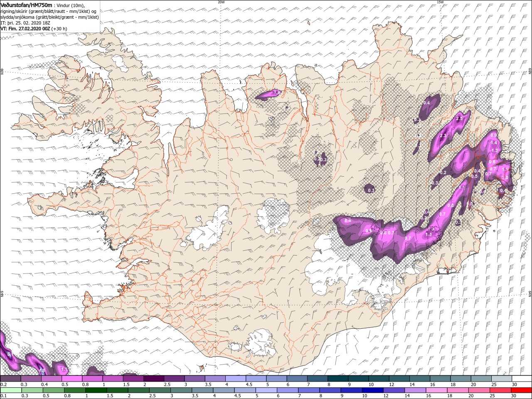This screenshot has width=532, height=399.
Task: Click the '15W' longitude label
Action: click(x=440, y=2)
